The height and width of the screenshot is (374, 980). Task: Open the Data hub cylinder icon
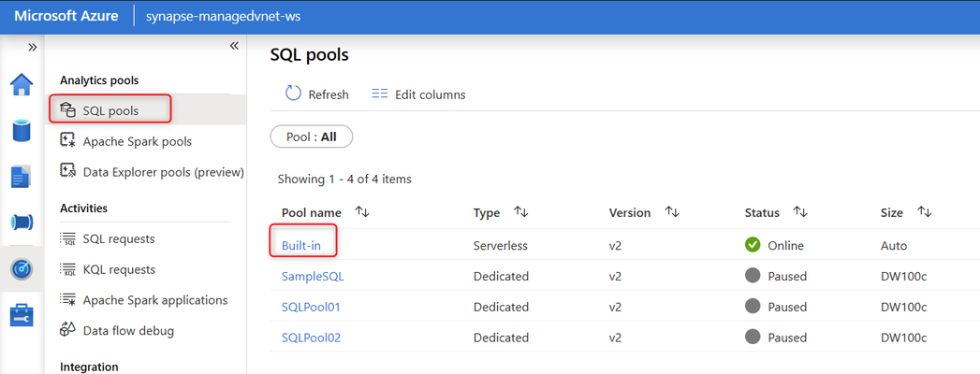click(22, 131)
